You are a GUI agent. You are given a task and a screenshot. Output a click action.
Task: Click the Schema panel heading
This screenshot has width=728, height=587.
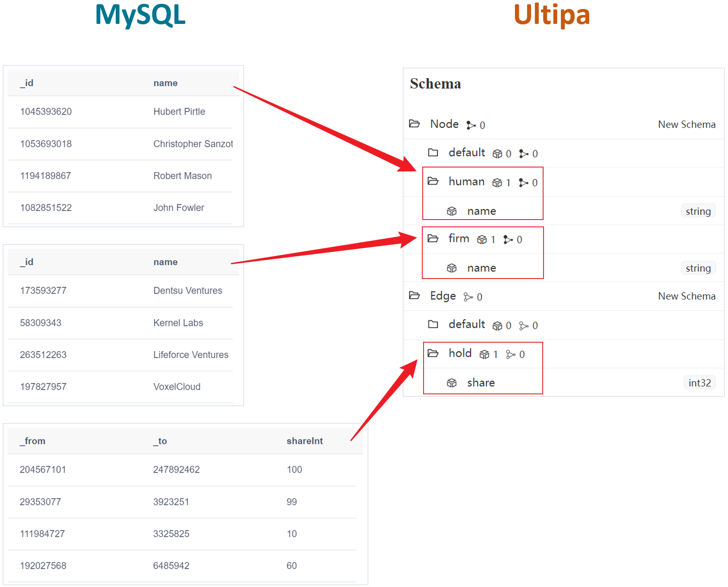click(x=435, y=83)
